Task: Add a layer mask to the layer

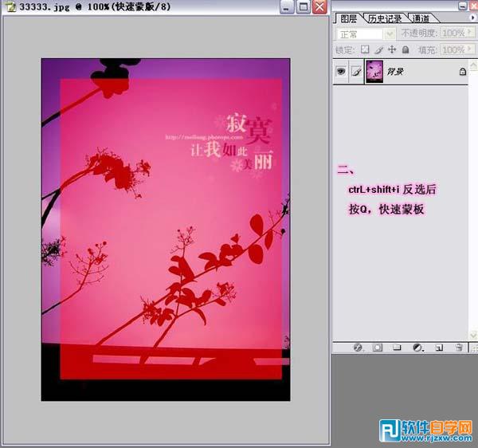Action: point(378,348)
